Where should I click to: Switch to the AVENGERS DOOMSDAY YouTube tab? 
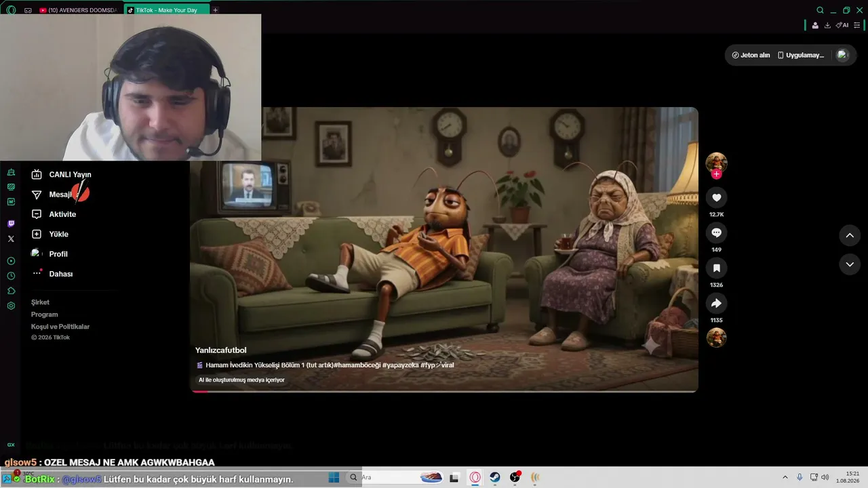tap(79, 10)
